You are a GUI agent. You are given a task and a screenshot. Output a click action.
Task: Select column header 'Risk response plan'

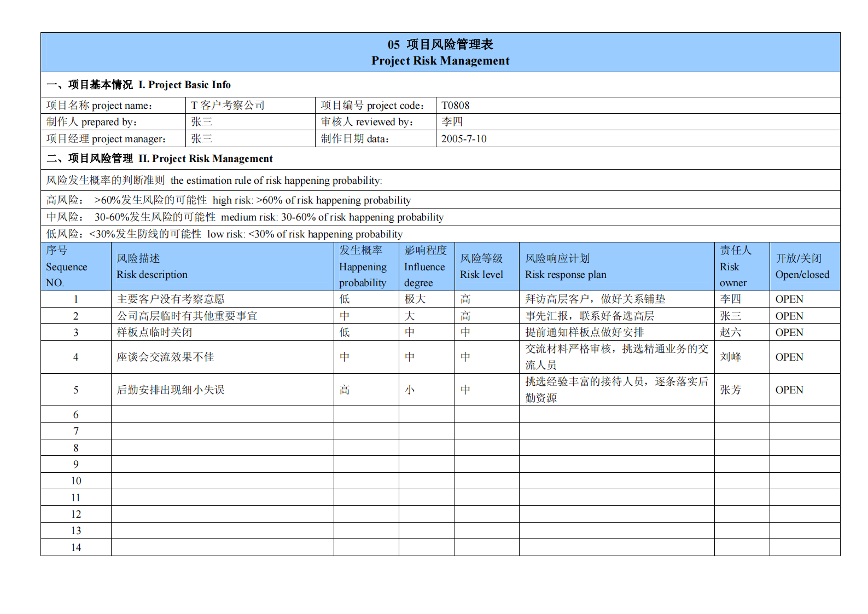[x=616, y=267]
